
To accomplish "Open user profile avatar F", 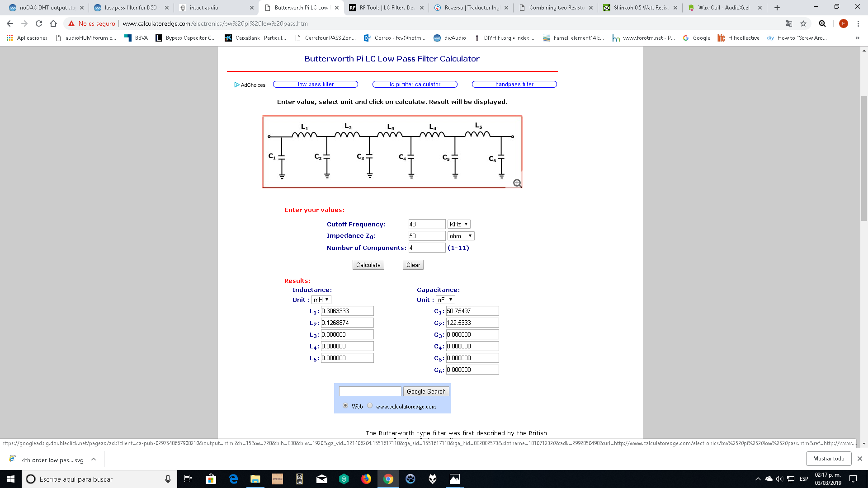I will point(843,23).
